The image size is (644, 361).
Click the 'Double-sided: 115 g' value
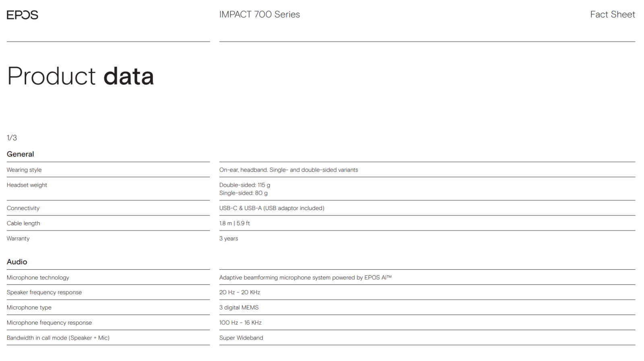[x=245, y=185]
